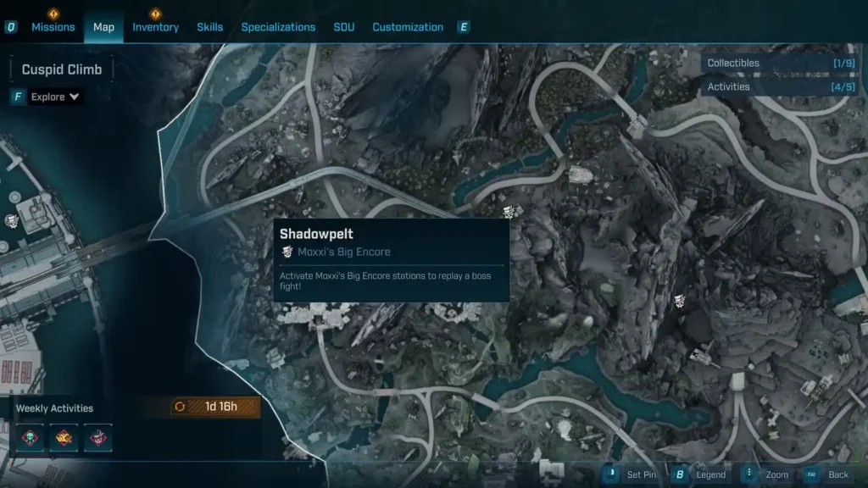
Task: Open the third weekly activity Moxxi icon
Action: coord(98,438)
